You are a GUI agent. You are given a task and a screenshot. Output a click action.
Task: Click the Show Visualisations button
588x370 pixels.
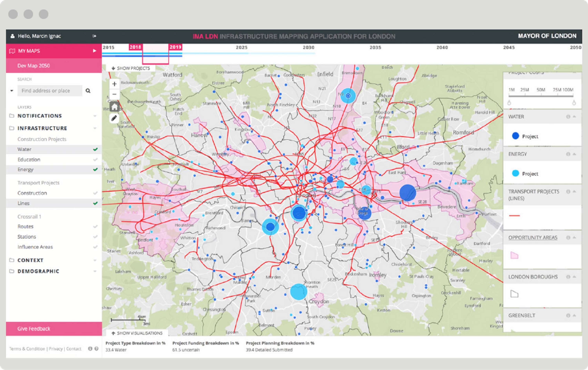pyautogui.click(x=137, y=333)
